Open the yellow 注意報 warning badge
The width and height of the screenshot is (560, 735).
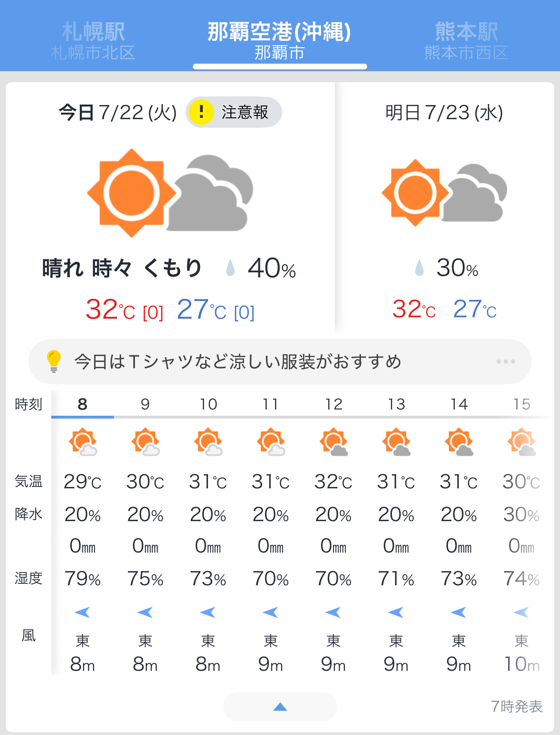point(234,113)
